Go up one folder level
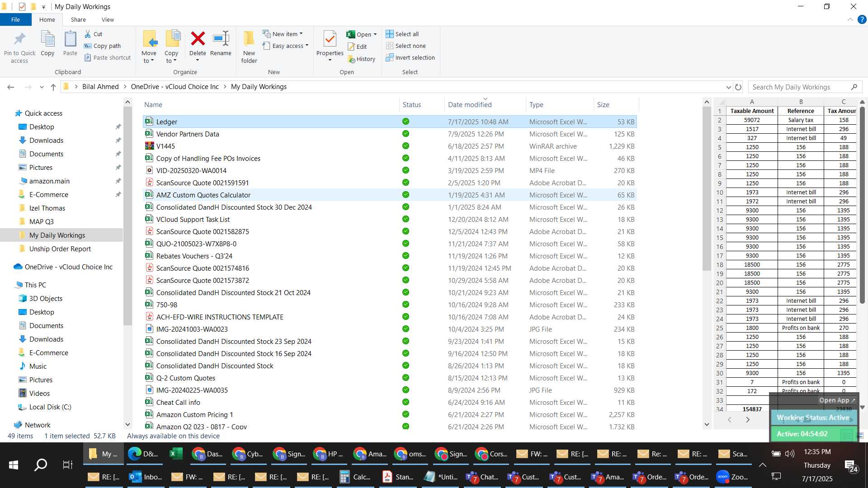Screen dimensions: 868x488 pos(53,87)
